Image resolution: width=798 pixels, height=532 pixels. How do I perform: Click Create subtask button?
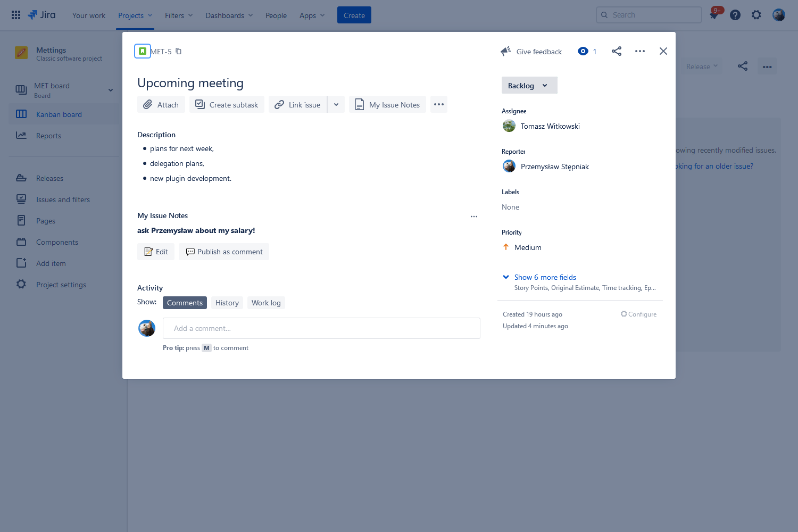[x=227, y=104]
